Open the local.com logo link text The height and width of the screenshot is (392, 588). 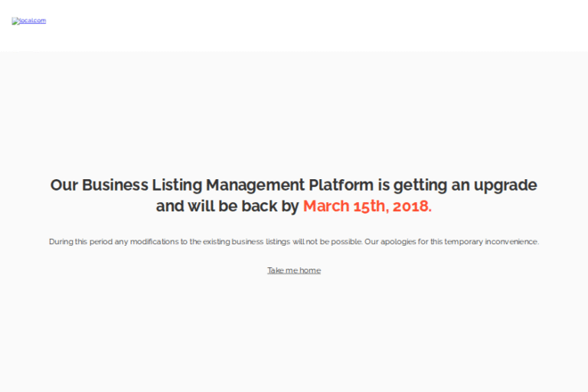[32, 21]
